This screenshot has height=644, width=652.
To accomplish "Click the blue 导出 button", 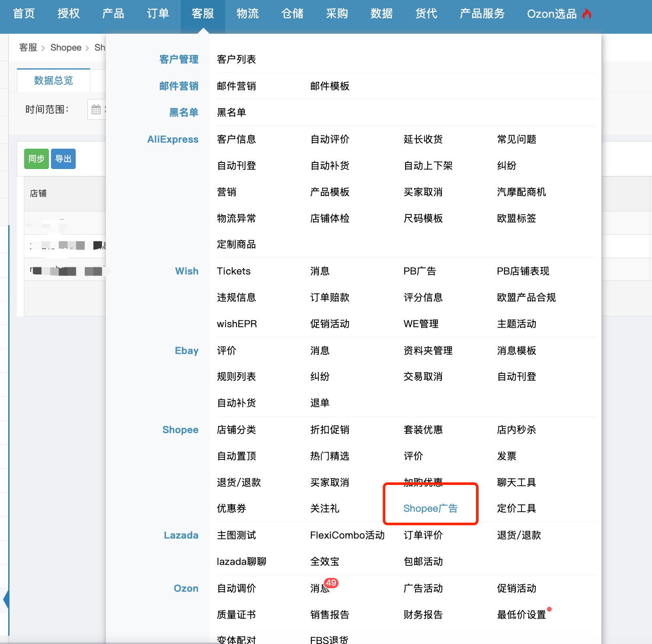I will (x=63, y=159).
